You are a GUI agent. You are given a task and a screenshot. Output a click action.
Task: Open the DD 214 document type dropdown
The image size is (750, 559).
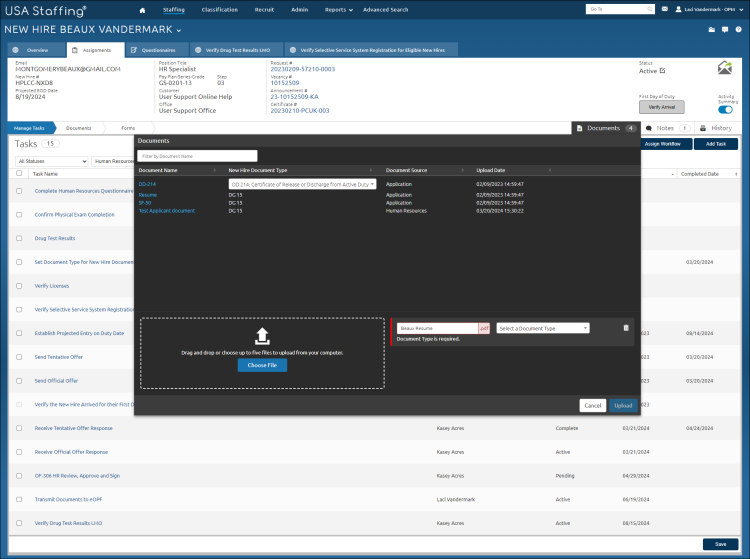(x=302, y=184)
